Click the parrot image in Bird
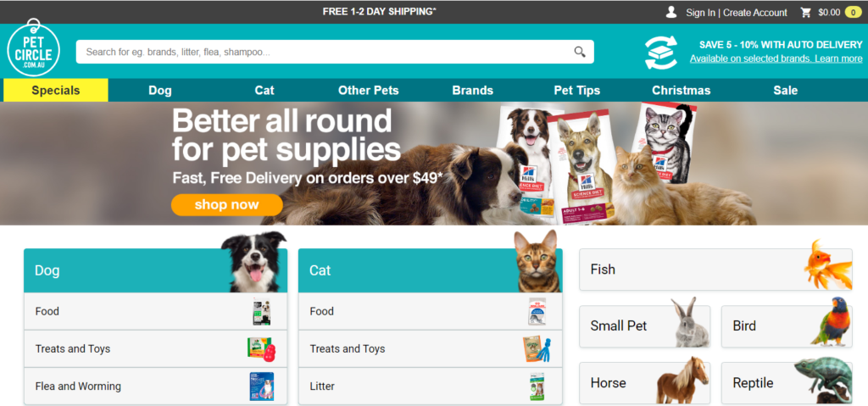Screen dimensions: 868x406 [832, 322]
